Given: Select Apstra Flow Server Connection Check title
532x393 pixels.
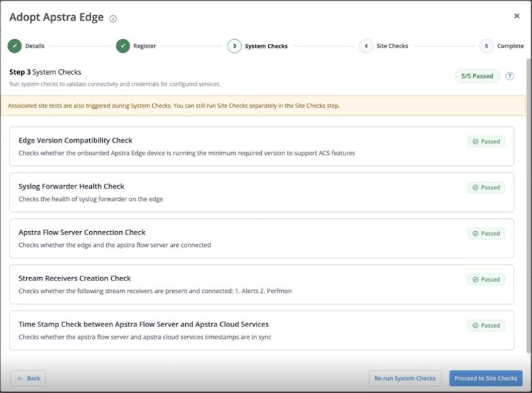Looking at the screenshot, I should click(82, 232).
